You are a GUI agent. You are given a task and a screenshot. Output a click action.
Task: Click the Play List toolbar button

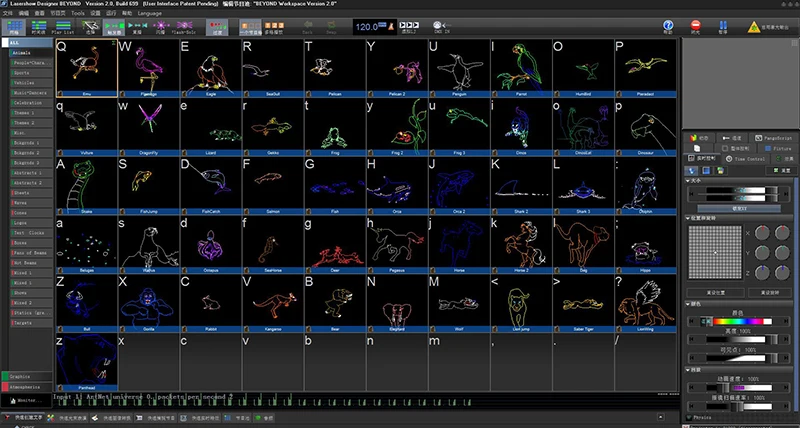(x=65, y=27)
